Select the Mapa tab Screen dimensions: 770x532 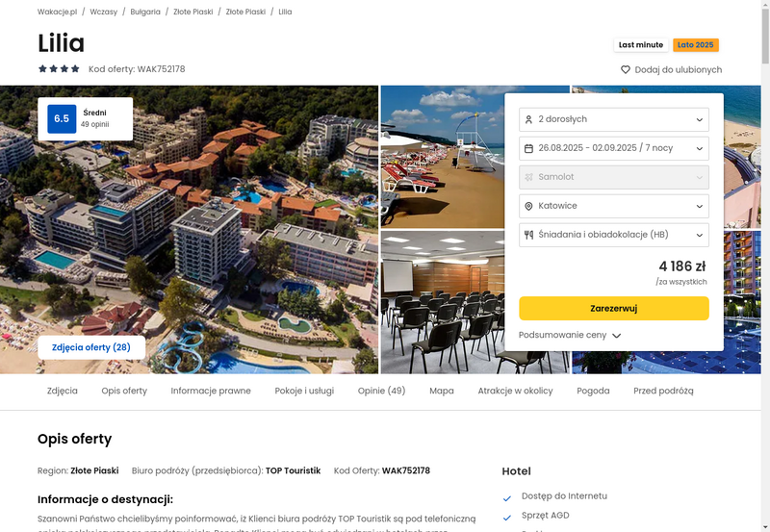tap(442, 392)
